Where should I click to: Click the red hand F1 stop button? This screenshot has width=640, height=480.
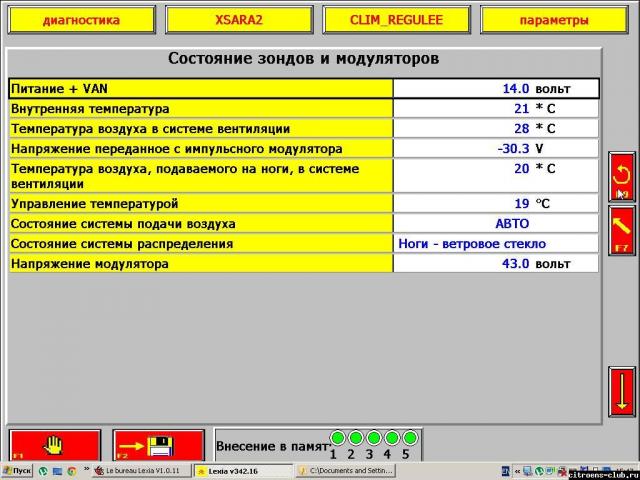55,444
